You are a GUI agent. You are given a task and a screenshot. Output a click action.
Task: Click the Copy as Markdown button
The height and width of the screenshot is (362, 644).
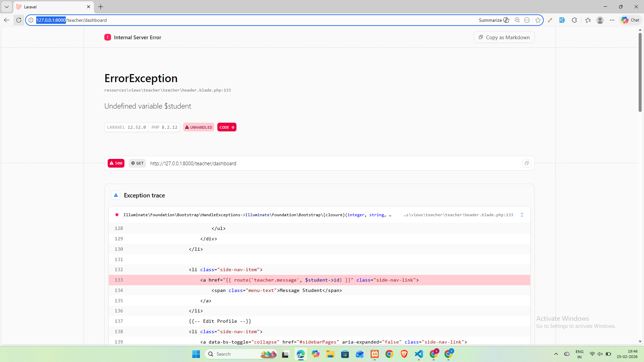[504, 37]
